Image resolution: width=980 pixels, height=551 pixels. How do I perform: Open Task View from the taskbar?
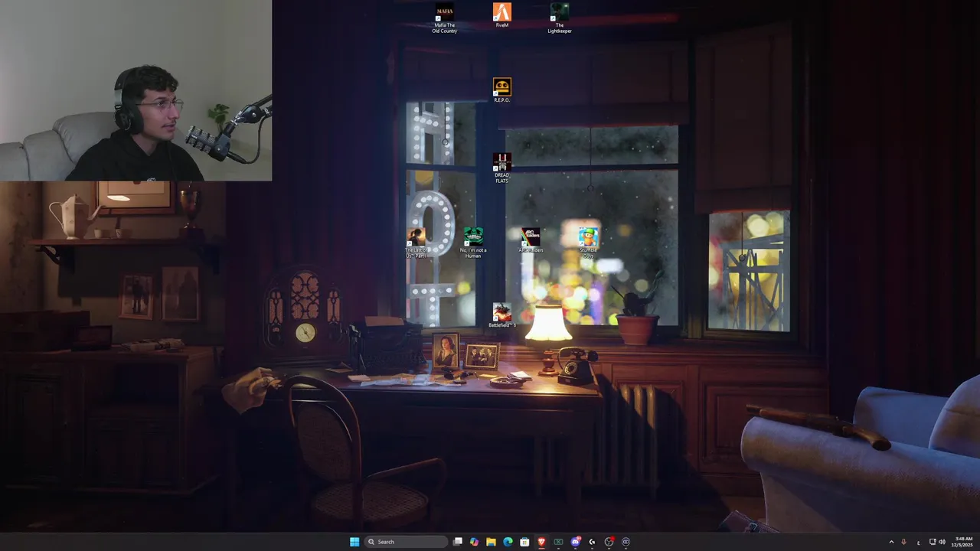point(458,542)
